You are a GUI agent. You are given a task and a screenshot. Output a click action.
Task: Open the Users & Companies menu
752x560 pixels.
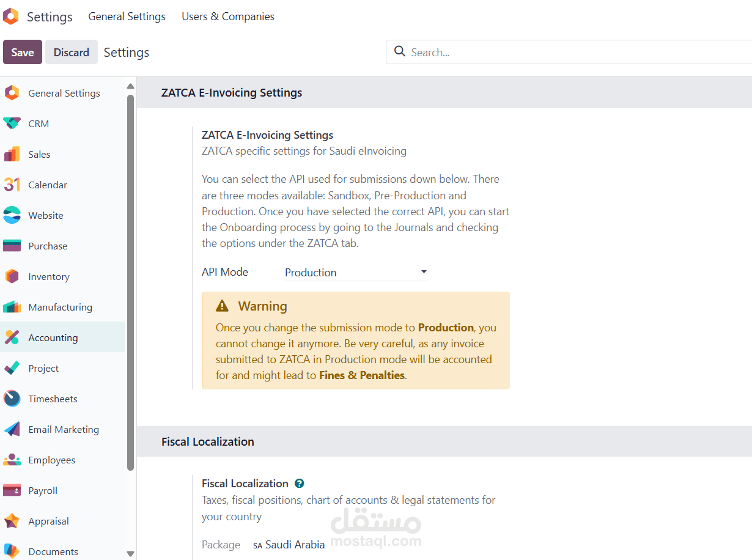(x=228, y=17)
